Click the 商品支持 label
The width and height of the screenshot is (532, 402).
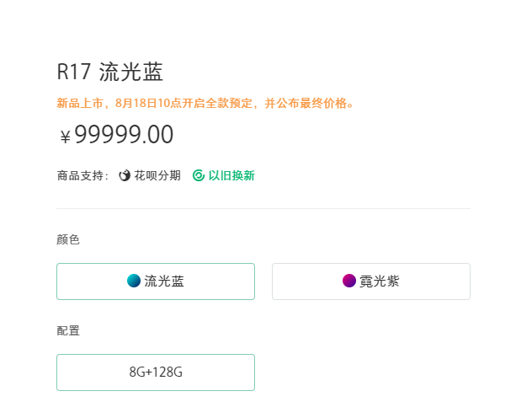80,175
